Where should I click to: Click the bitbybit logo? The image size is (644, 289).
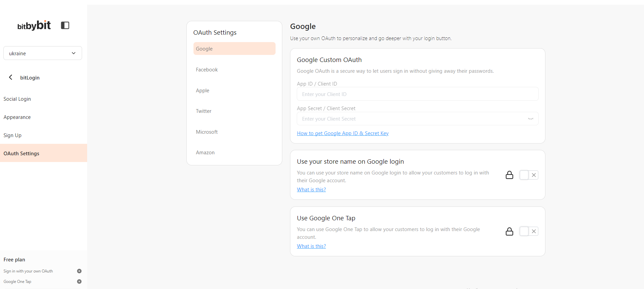(x=34, y=25)
